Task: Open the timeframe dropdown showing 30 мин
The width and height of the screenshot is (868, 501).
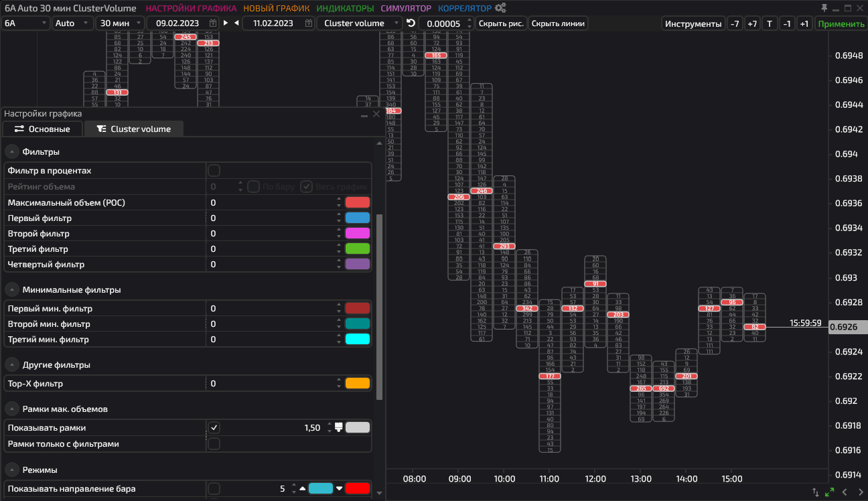Action: pyautogui.click(x=118, y=23)
